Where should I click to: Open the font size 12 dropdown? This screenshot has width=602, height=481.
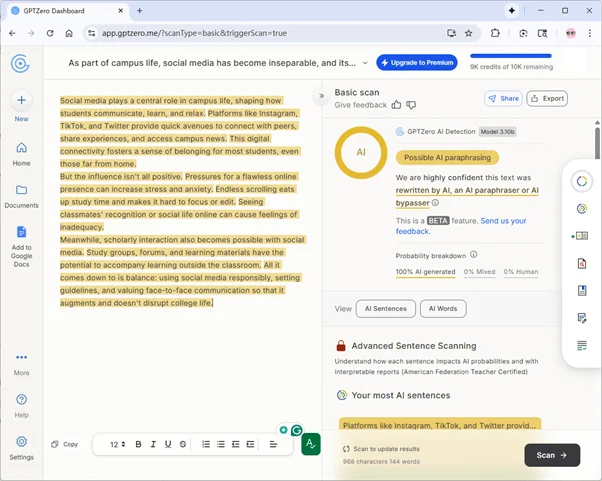tap(116, 444)
